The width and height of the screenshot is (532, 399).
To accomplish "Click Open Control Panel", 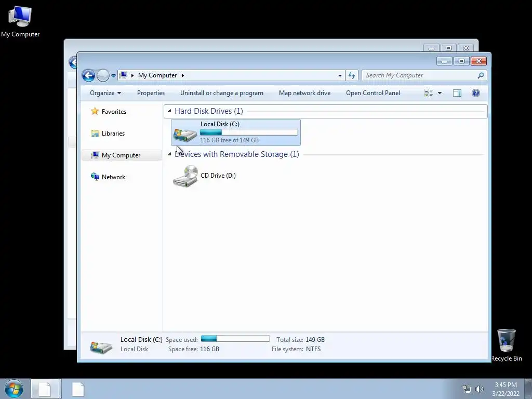I will tap(373, 93).
